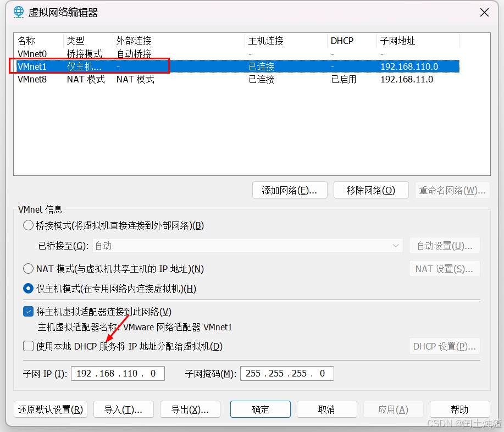The height and width of the screenshot is (432, 504).
Task: Select the 桥接模式 radio button
Action: point(28,225)
